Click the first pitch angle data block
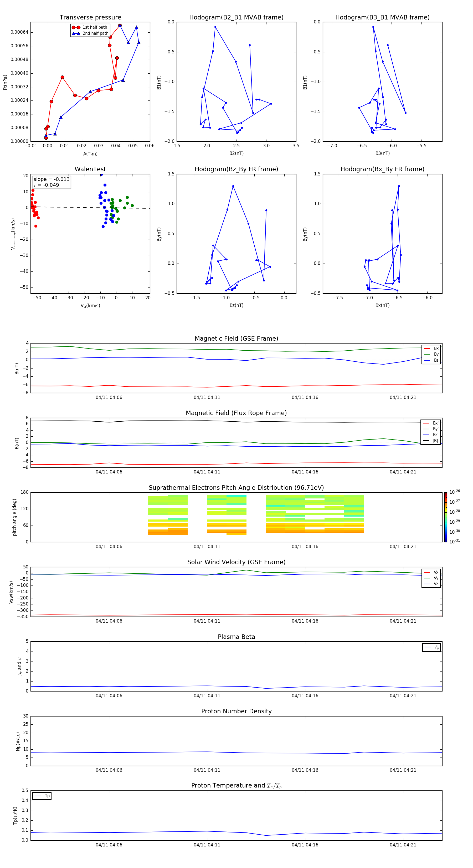Image resolution: width=473 pixels, height=868 pixels. click(x=168, y=514)
